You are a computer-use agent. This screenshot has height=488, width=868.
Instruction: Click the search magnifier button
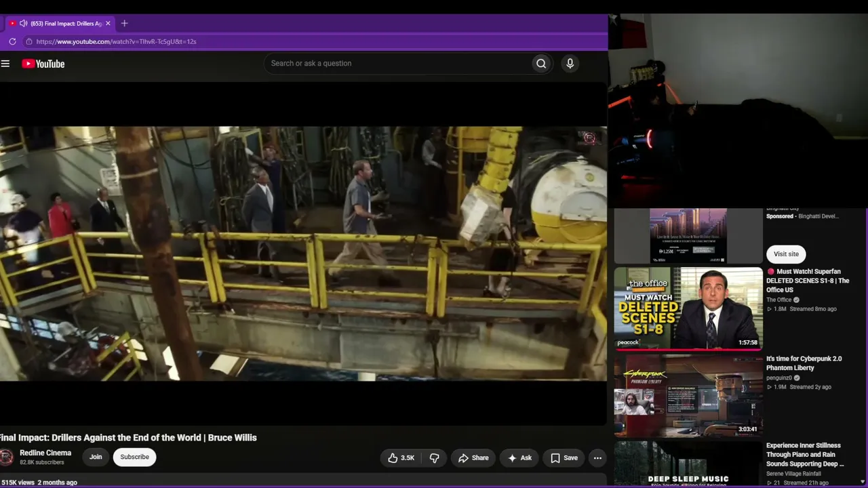click(x=541, y=64)
